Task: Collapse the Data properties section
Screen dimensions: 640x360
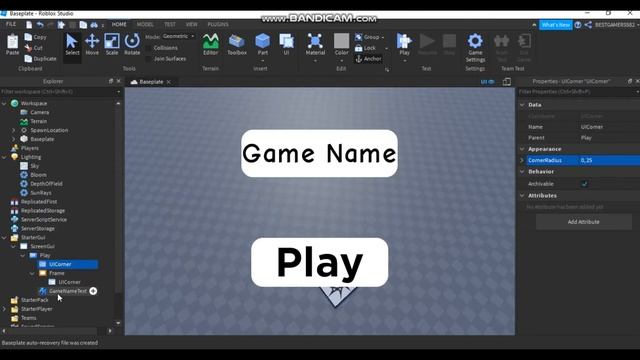Action: tap(522, 105)
